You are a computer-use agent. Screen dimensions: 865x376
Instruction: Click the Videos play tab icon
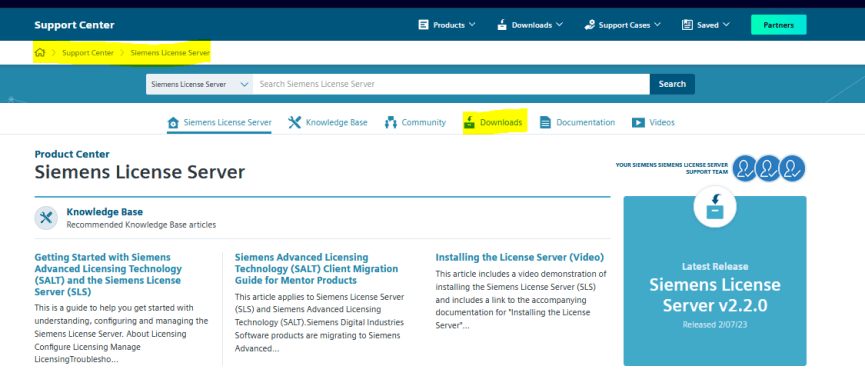(638, 122)
